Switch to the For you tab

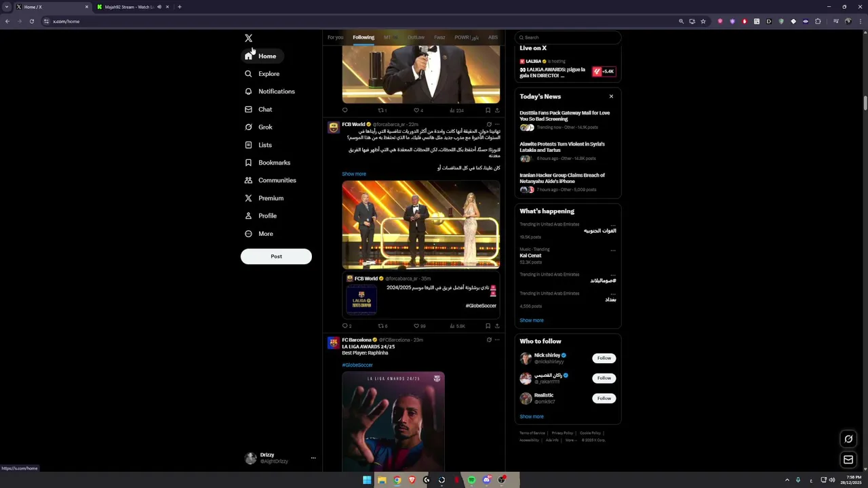point(335,37)
